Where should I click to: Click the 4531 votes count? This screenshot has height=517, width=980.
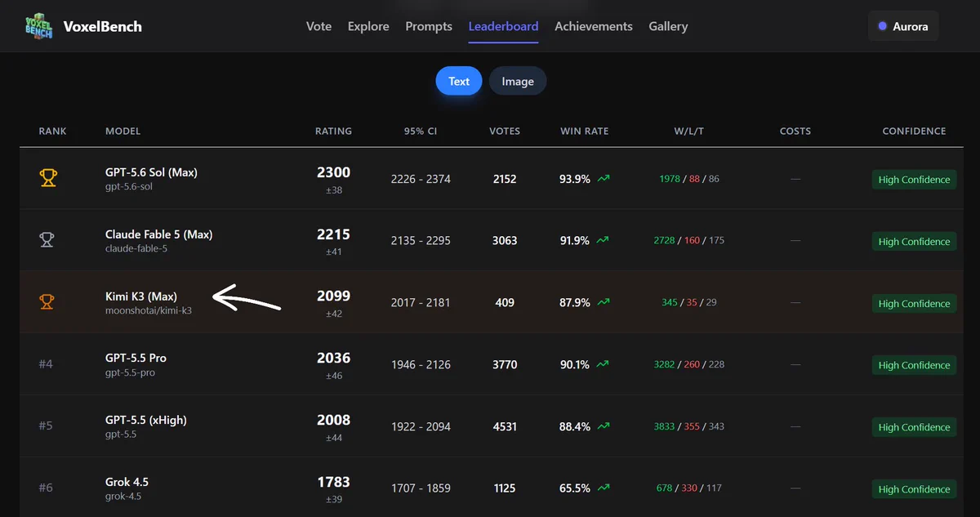[x=505, y=426]
